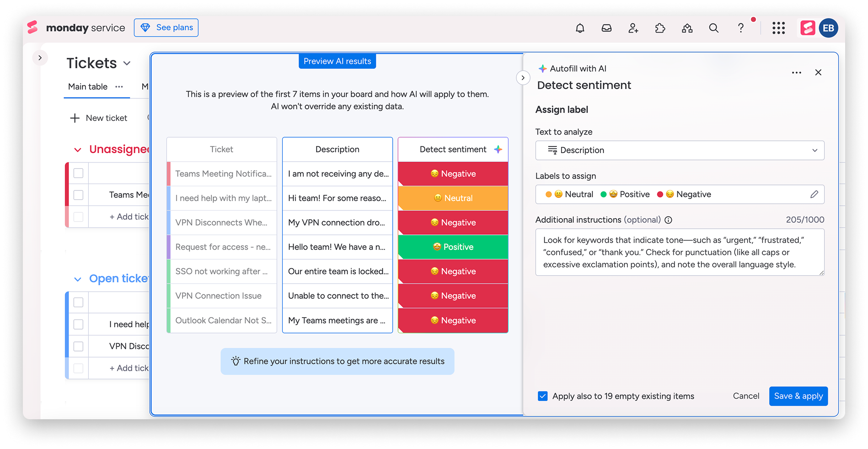Click 'Hi team! For some reaso...' description
This screenshot has width=868, height=449.
(x=338, y=198)
